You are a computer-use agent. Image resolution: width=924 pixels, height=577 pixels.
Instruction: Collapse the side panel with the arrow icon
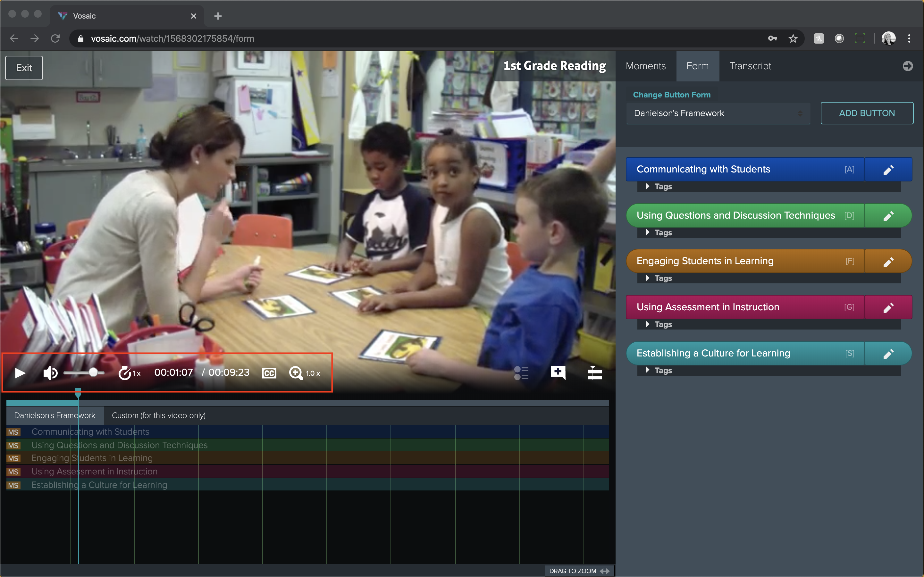908,66
